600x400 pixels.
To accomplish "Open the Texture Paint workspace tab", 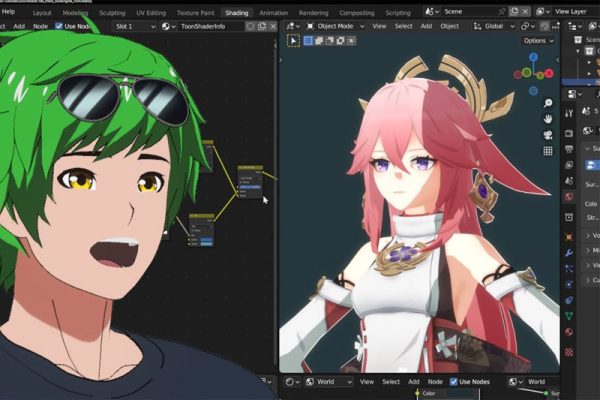I will 196,13.
